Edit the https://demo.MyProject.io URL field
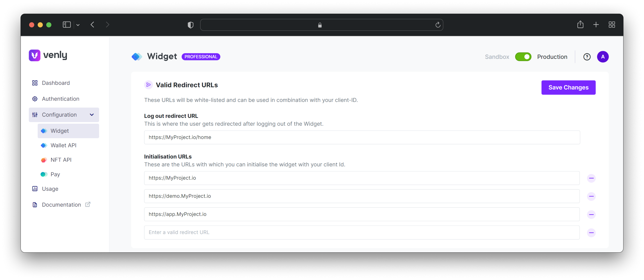The width and height of the screenshot is (644, 280). (x=362, y=196)
